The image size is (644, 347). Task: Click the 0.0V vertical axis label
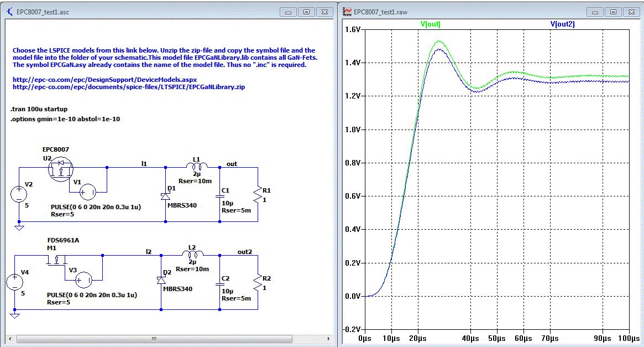(x=353, y=296)
